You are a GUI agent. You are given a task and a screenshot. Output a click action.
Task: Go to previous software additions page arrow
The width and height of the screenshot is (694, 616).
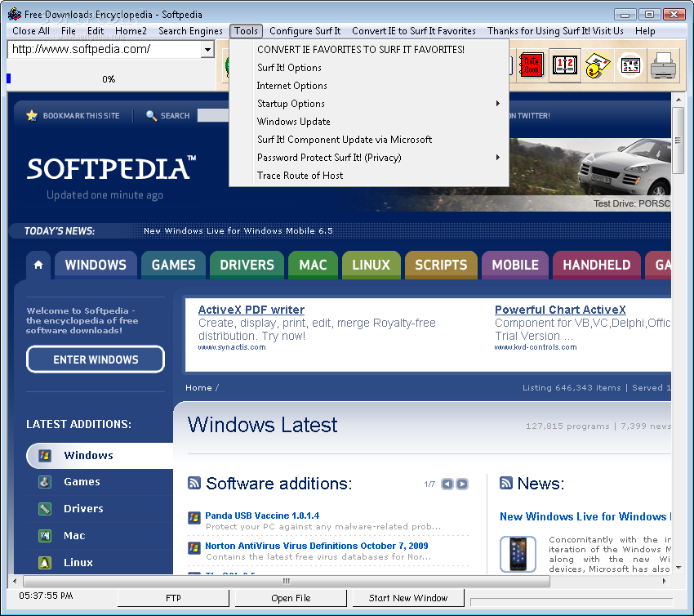447,484
